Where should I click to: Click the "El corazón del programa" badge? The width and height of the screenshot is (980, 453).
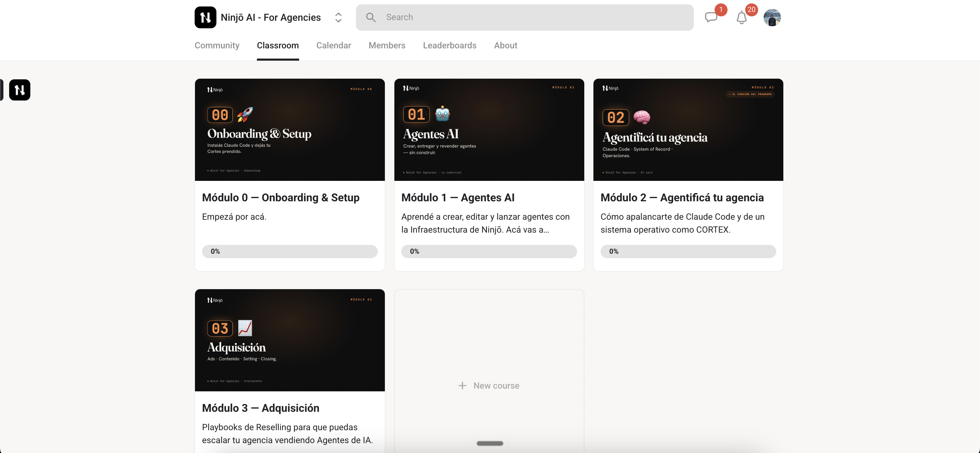point(750,94)
